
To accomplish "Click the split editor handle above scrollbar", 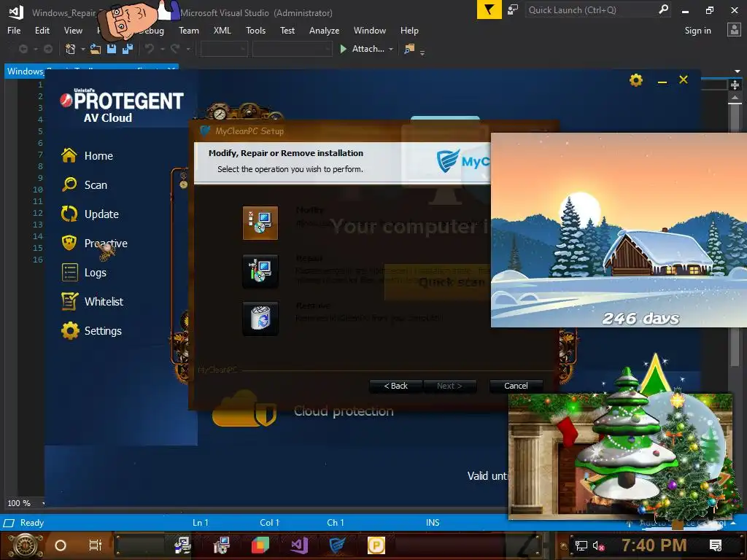I will pyautogui.click(x=735, y=85).
